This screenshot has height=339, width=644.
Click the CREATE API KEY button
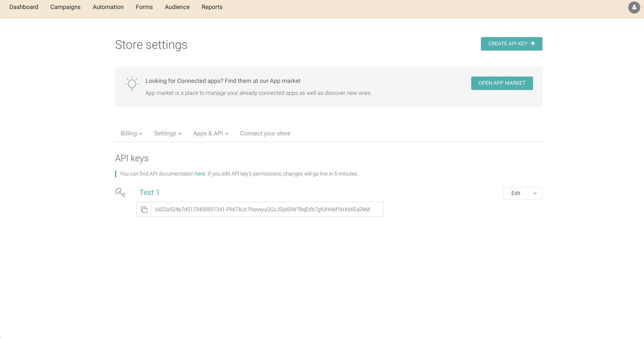[511, 43]
